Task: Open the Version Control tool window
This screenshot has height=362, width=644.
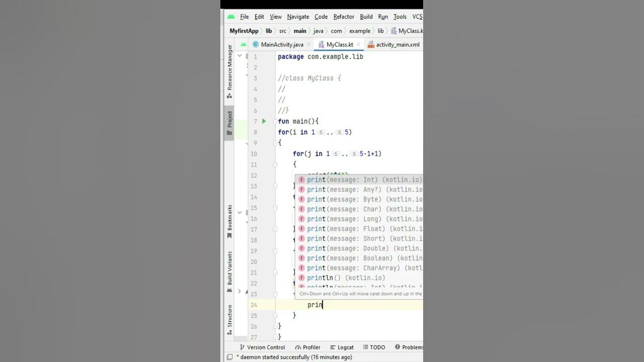Action: point(262,347)
